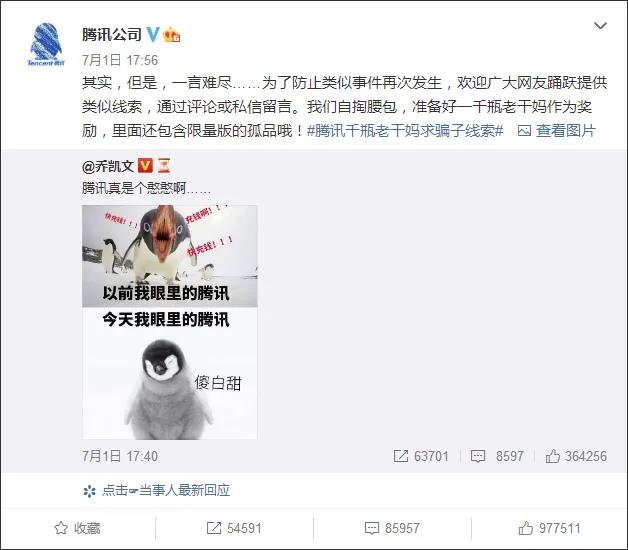Open the original post 7月1日 17:40 timestamp
Viewport: 628px width, 550px height.
(120, 456)
